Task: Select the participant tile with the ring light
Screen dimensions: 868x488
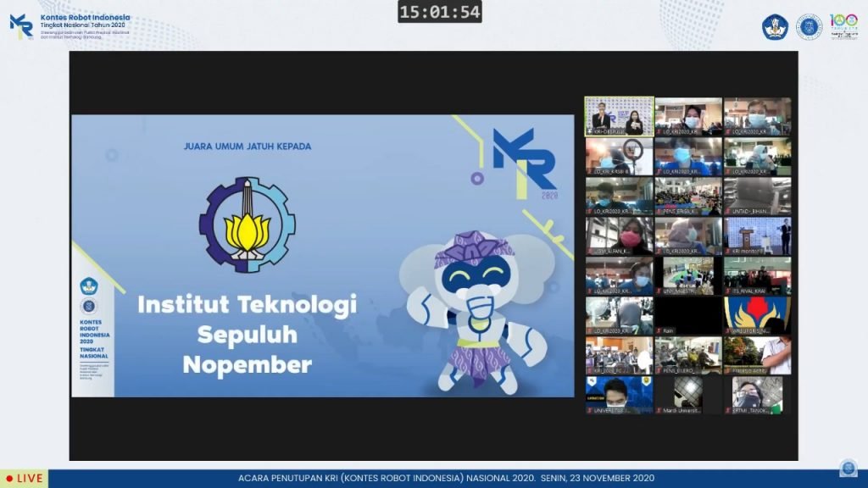Action: pos(619,157)
